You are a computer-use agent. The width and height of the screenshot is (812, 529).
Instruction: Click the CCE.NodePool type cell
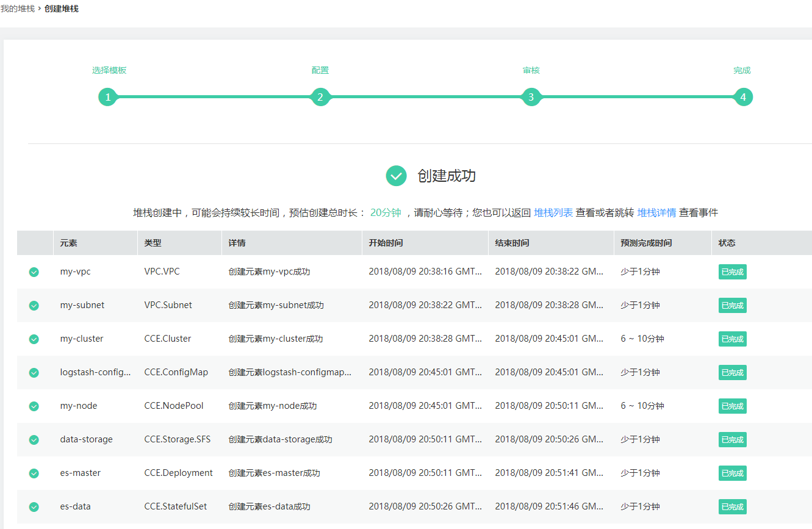click(174, 406)
